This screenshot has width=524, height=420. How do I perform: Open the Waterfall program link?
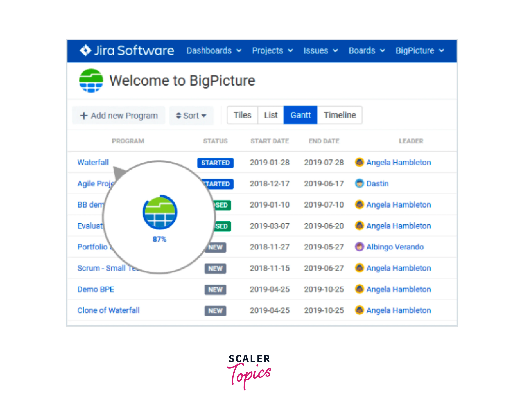tap(93, 162)
